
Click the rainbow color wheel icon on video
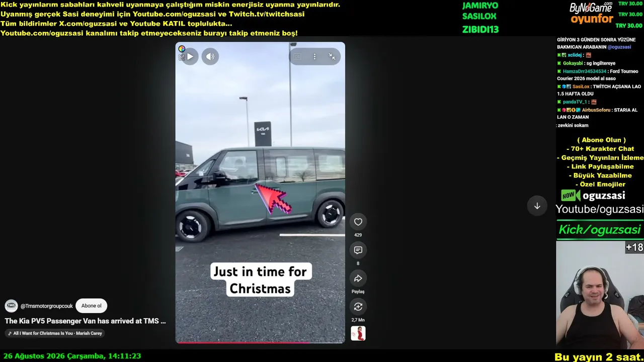[182, 49]
